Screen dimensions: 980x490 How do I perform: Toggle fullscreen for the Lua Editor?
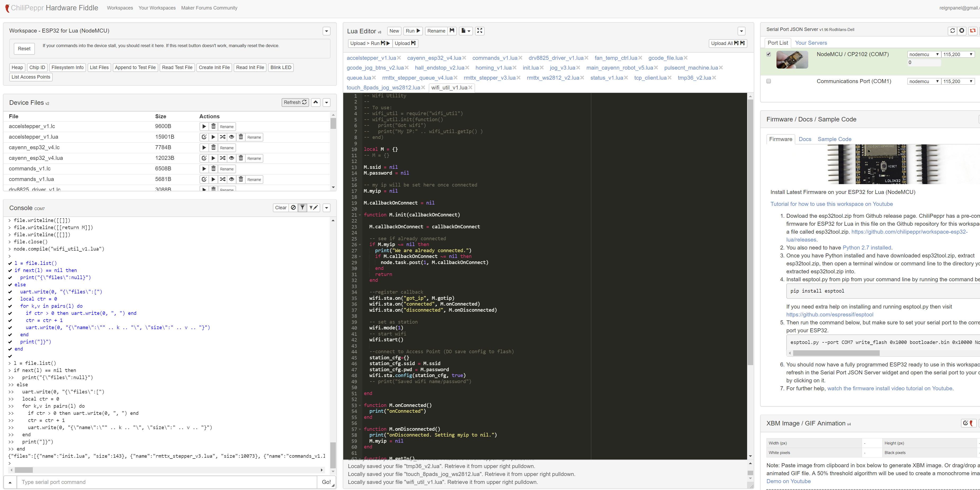coord(480,31)
